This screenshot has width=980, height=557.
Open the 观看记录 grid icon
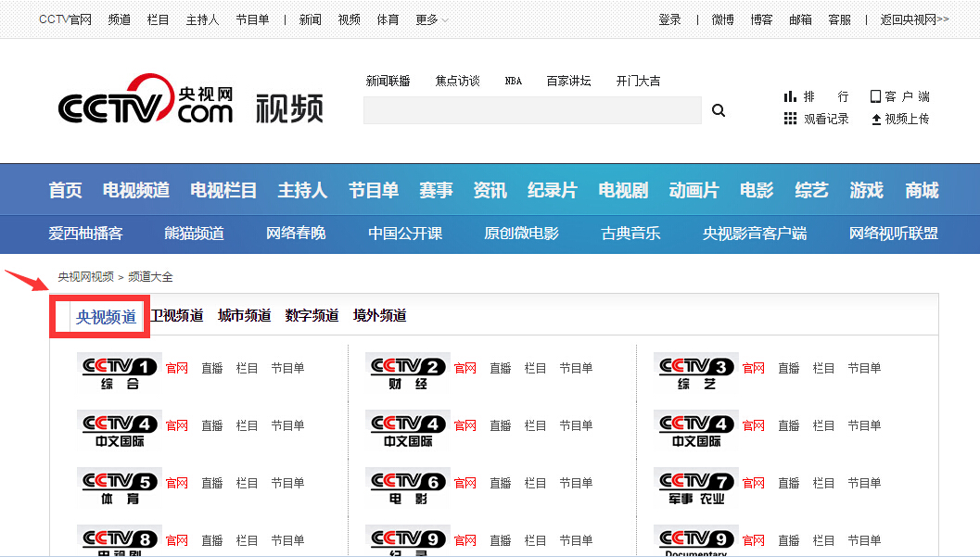tap(790, 119)
